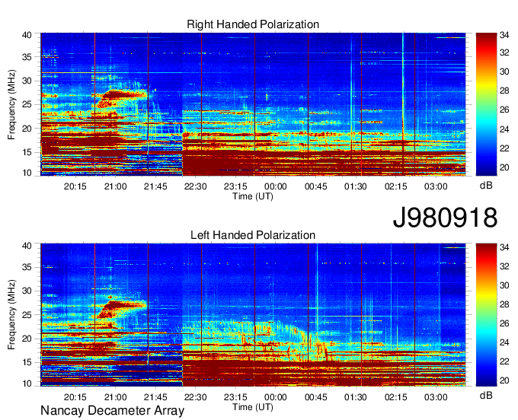Image resolution: width=518 pixels, height=420 pixels.
Task: Click the 03:00 time tick under the lower plot
Action: (x=436, y=397)
